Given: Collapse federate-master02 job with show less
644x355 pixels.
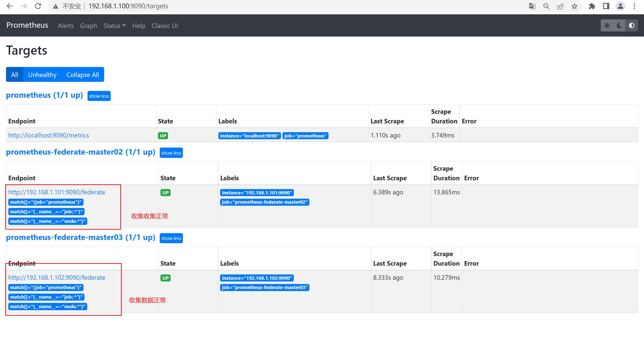Looking at the screenshot, I should point(171,153).
